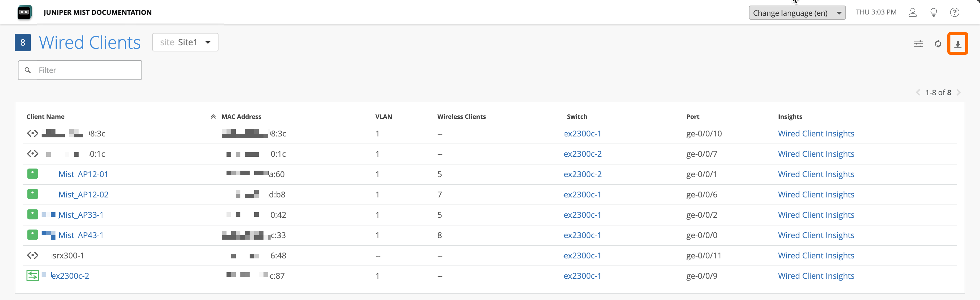This screenshot has height=300, width=980.
Task: Sort table by Switch column header
Action: tap(577, 117)
